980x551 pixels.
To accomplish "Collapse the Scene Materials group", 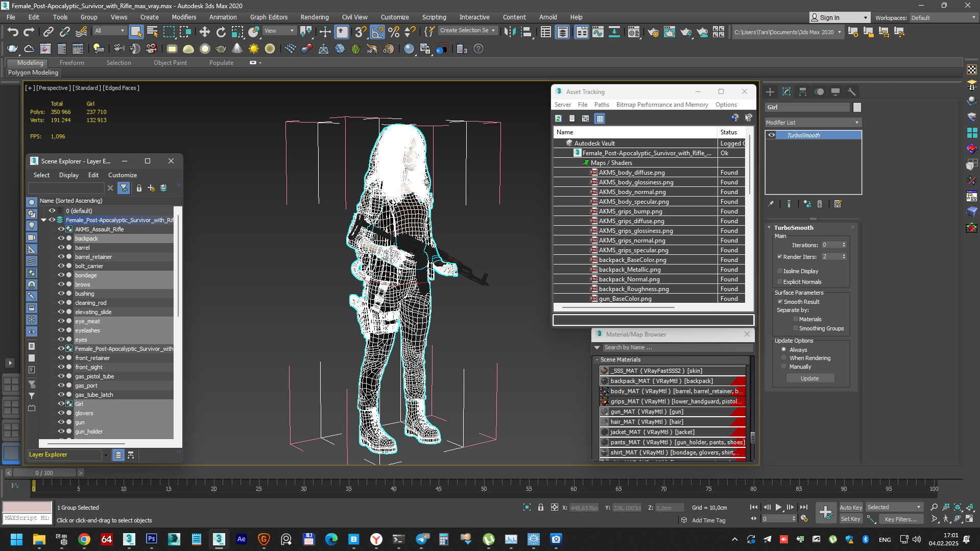I will pyautogui.click(x=596, y=360).
